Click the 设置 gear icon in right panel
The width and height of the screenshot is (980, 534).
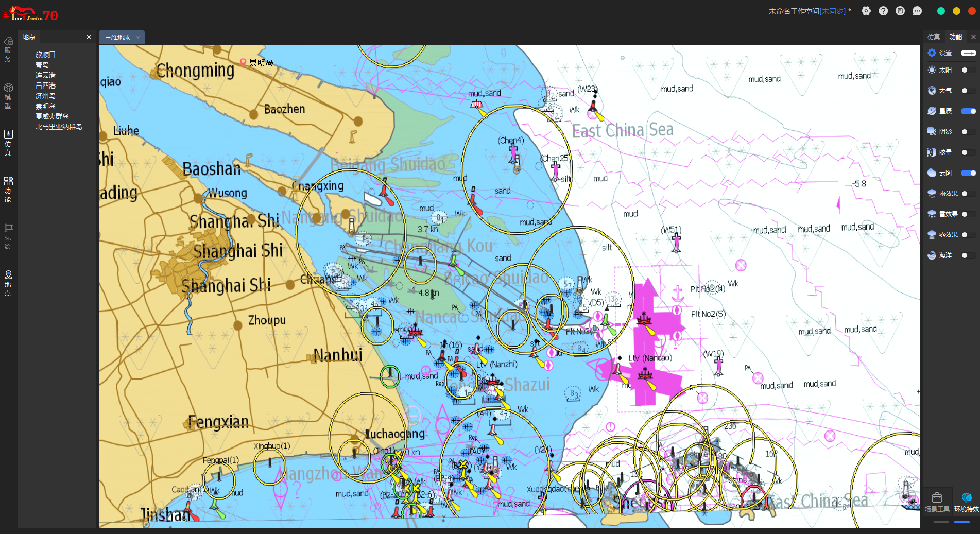(932, 53)
